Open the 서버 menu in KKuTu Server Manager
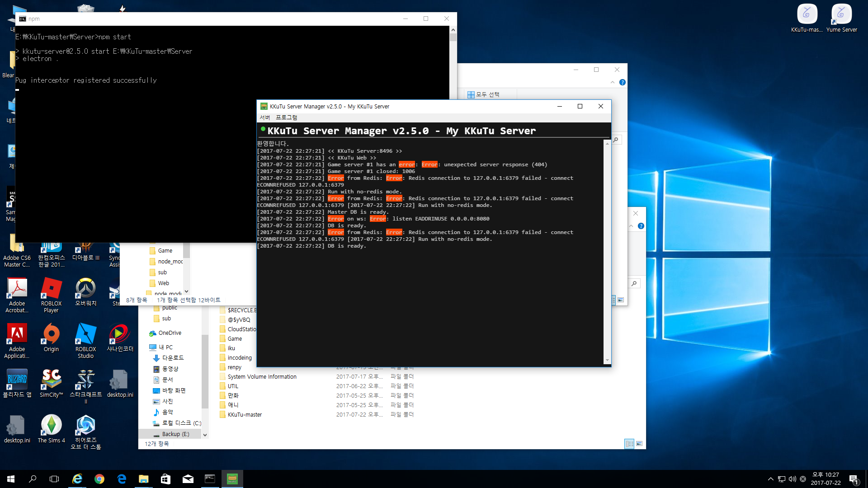The height and width of the screenshot is (488, 868). (x=264, y=117)
